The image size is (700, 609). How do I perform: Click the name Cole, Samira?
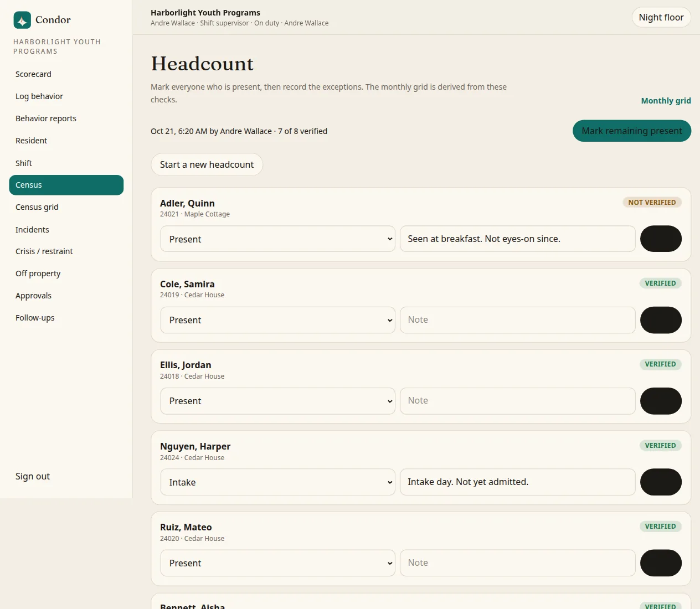(x=187, y=284)
